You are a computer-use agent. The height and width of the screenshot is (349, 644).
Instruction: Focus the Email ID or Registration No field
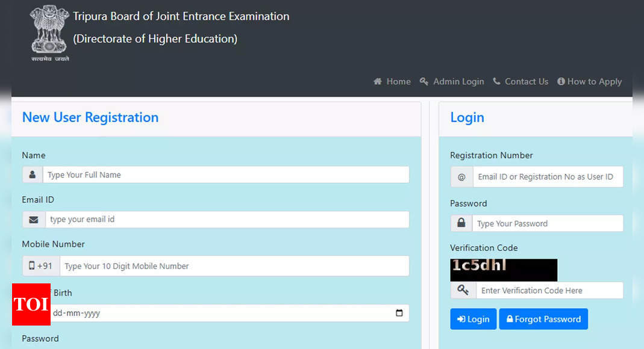(548, 177)
